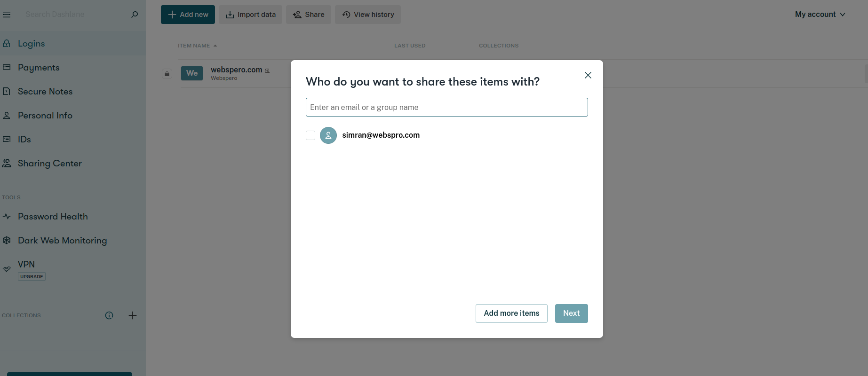This screenshot has height=376, width=868.
Task: Click the email or group name field
Action: tap(447, 107)
